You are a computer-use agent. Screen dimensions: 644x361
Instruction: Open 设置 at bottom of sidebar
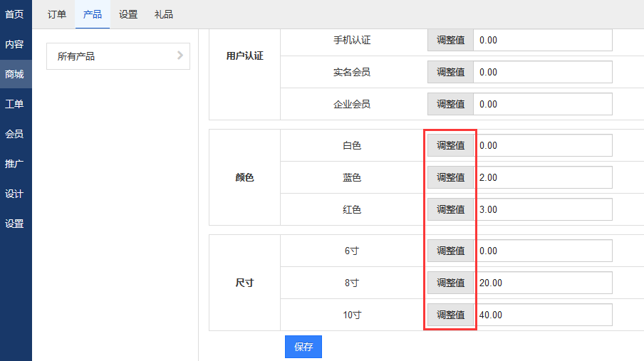(x=15, y=224)
